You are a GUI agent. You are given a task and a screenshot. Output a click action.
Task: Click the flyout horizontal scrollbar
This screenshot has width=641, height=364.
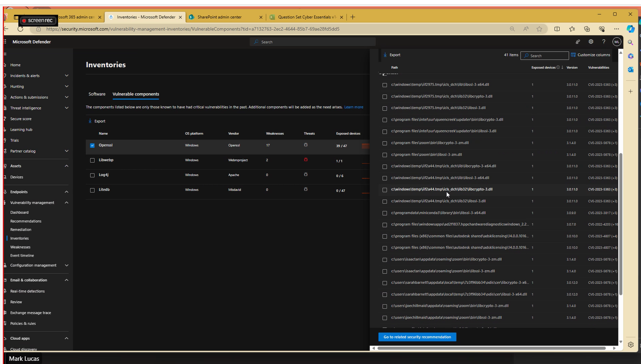click(x=491, y=348)
